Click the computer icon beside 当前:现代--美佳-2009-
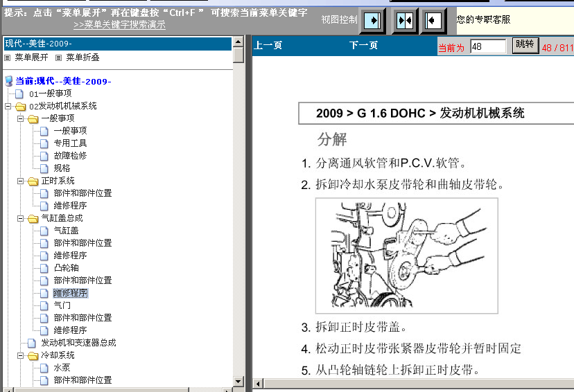574x392 pixels. 9,81
